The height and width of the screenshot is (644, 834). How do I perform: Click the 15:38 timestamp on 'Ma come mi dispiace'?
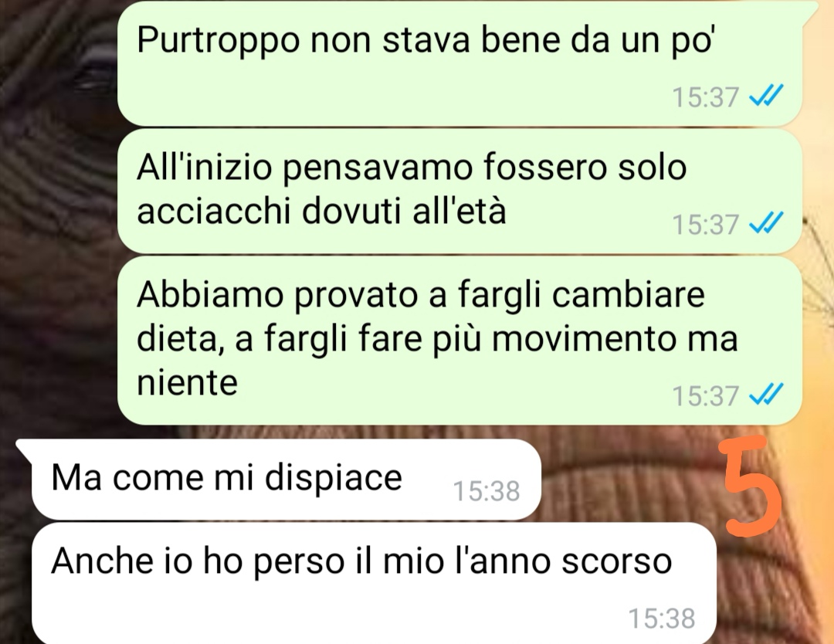click(486, 490)
